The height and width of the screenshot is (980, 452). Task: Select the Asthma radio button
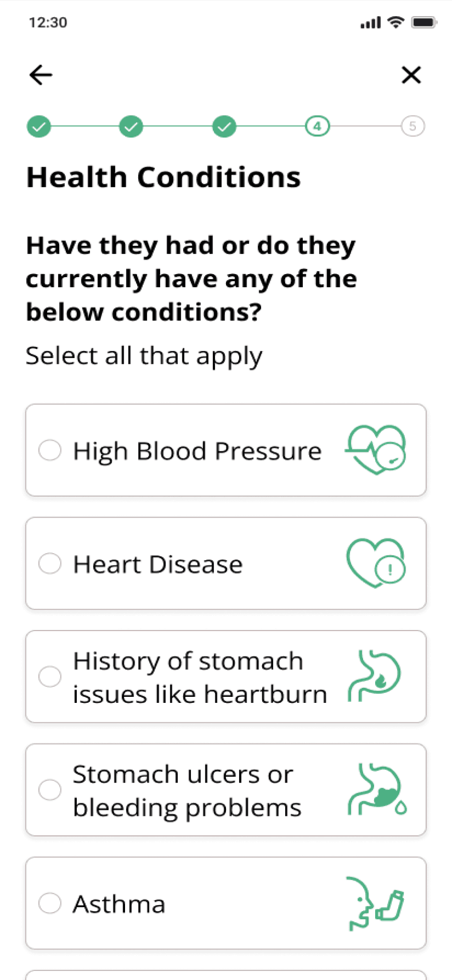pos(50,903)
